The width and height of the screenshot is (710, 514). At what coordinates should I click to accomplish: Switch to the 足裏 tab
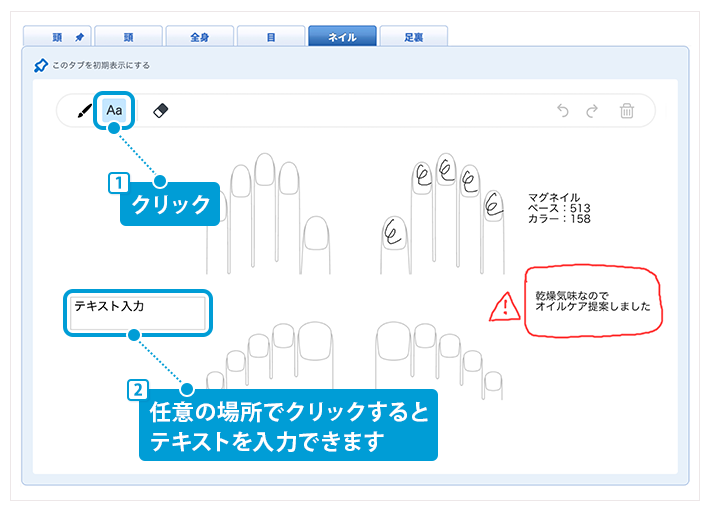click(414, 37)
